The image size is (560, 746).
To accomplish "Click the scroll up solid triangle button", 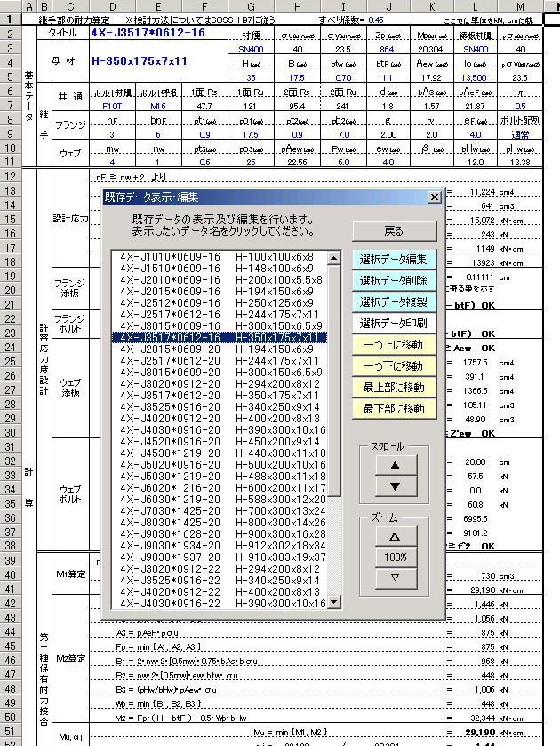I will click(395, 466).
